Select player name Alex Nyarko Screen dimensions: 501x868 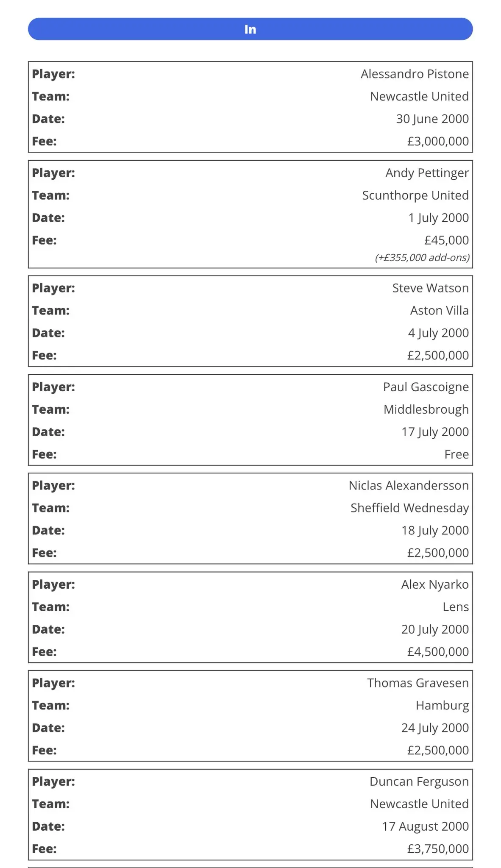[x=434, y=584]
